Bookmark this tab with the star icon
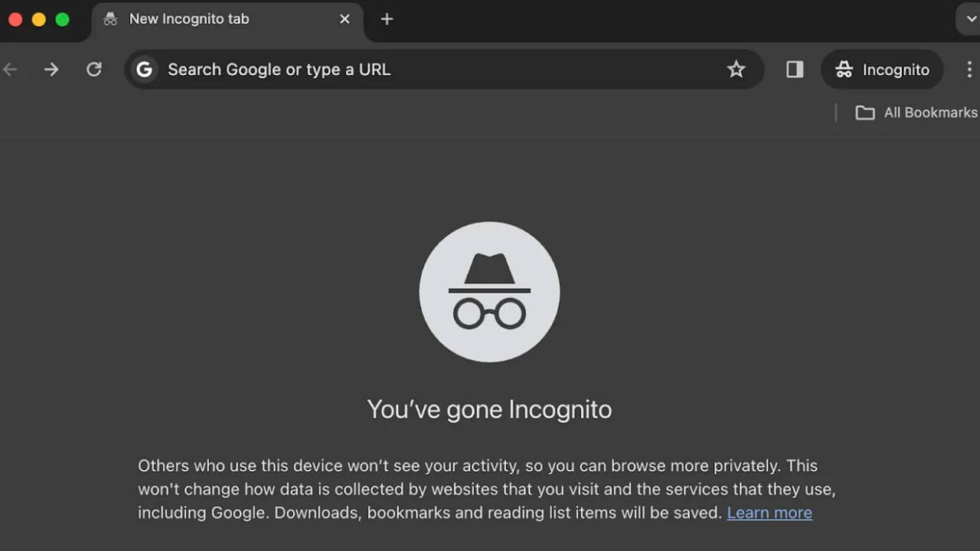The image size is (980, 551). pyautogui.click(x=736, y=70)
